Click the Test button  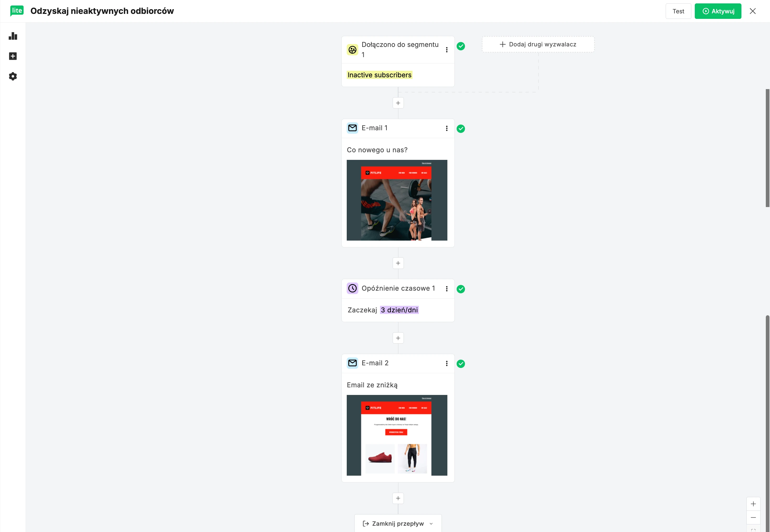coord(678,11)
